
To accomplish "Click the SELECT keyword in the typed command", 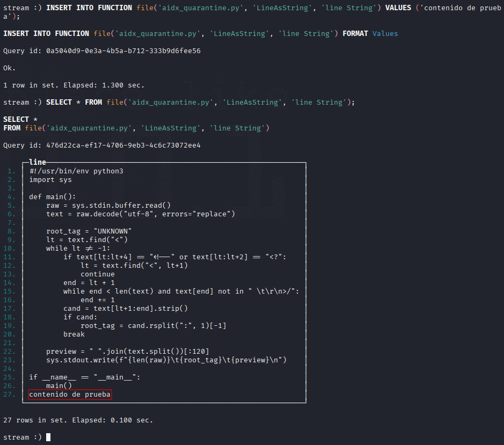I will click(x=59, y=102).
